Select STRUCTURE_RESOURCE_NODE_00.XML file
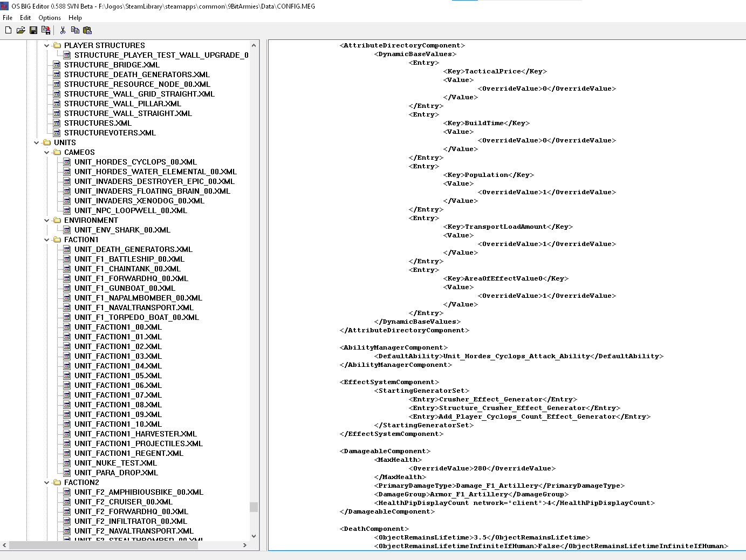 137,84
